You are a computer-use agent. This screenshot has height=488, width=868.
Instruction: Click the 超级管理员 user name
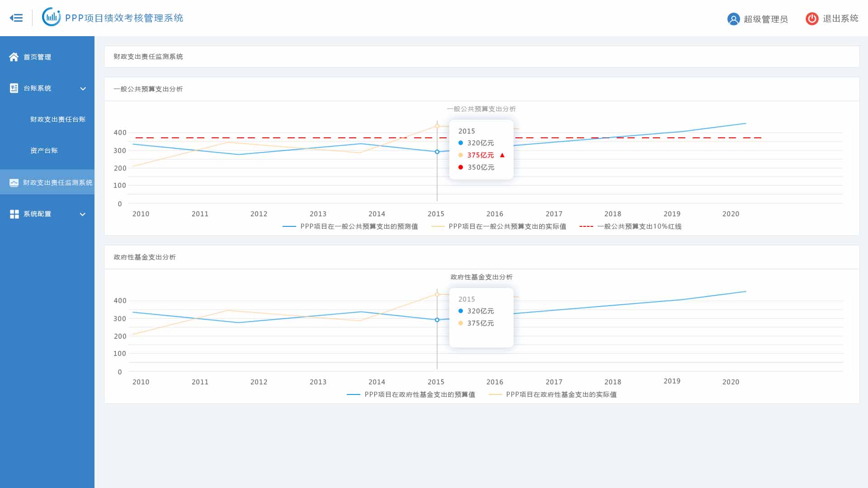(765, 19)
